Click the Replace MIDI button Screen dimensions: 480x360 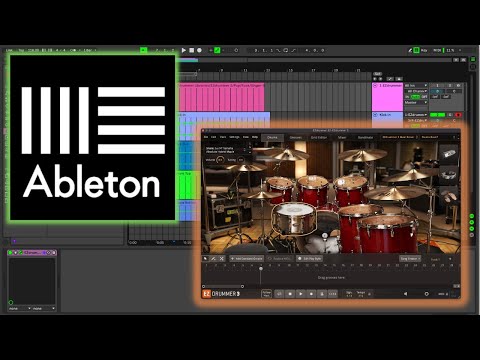click(x=280, y=259)
